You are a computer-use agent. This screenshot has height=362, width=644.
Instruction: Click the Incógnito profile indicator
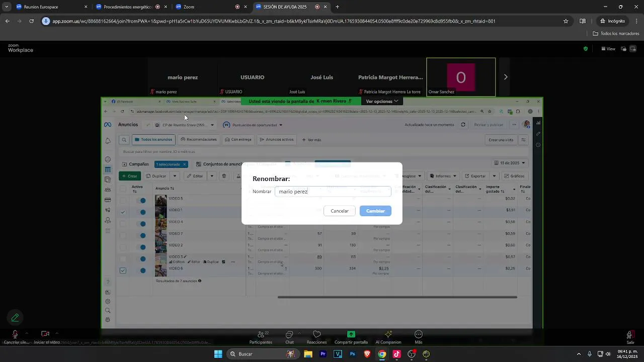(x=612, y=21)
